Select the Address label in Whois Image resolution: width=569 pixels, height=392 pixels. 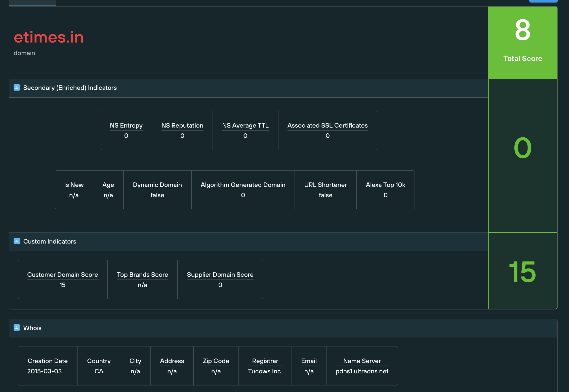172,361
